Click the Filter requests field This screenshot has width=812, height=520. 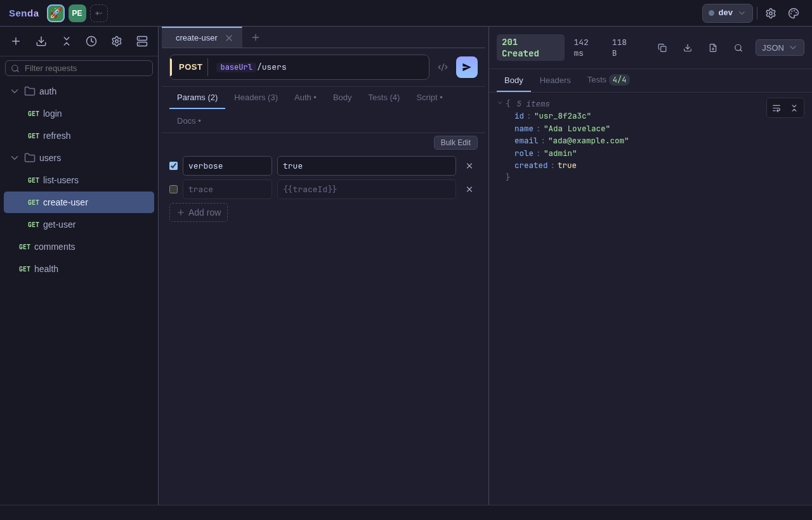(79, 68)
